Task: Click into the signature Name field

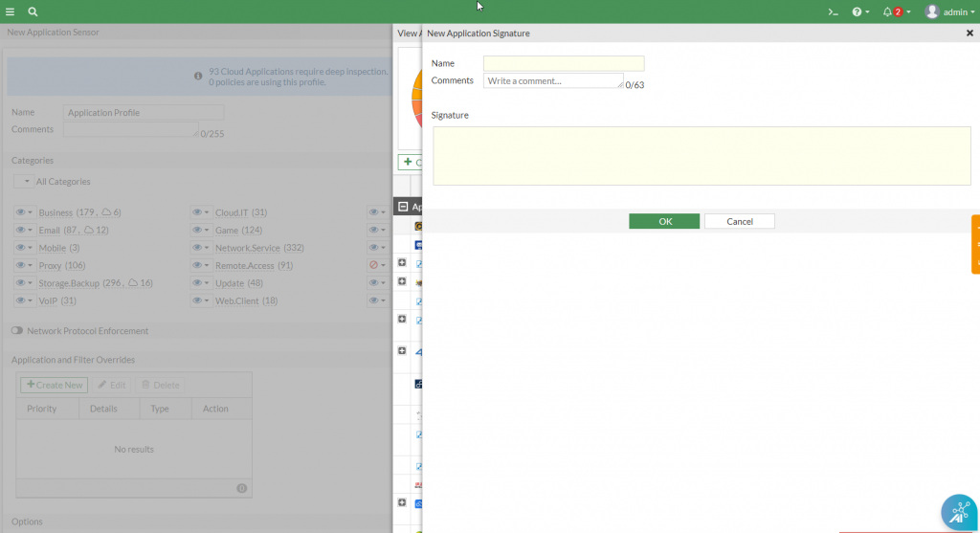Action: (564, 63)
